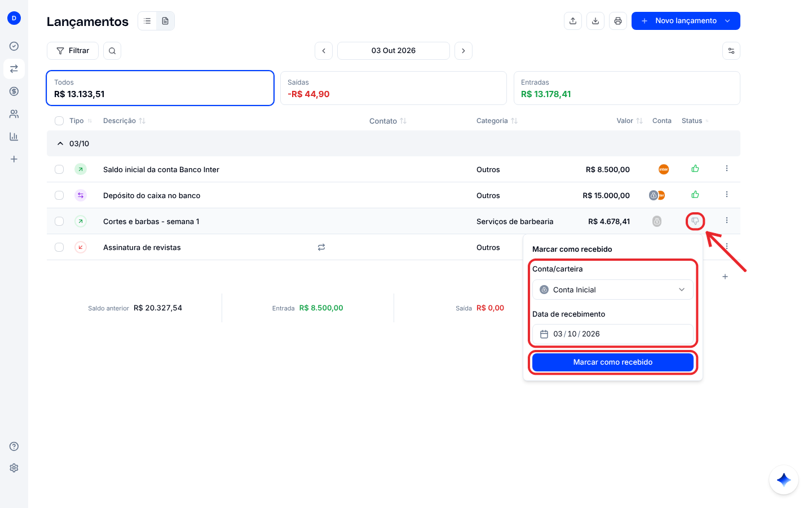The height and width of the screenshot is (508, 812).
Task: Open the column display settings icon
Action: pos(731,51)
